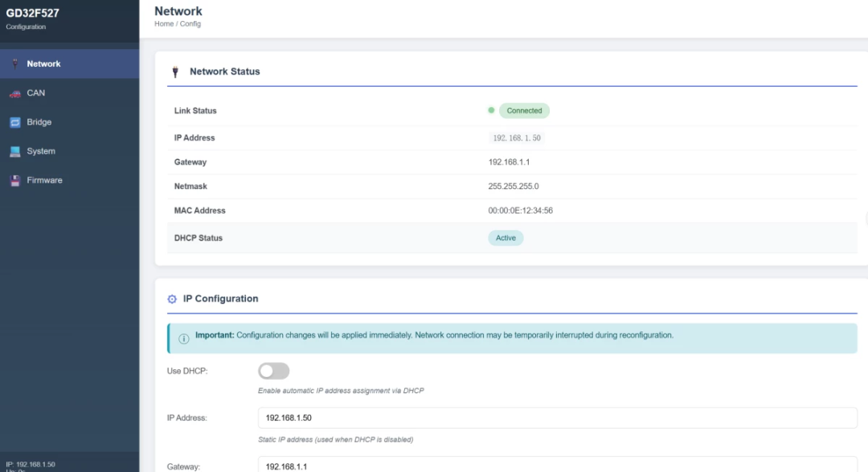868x472 pixels.
Task: Open the Firmware section
Action: coord(44,180)
